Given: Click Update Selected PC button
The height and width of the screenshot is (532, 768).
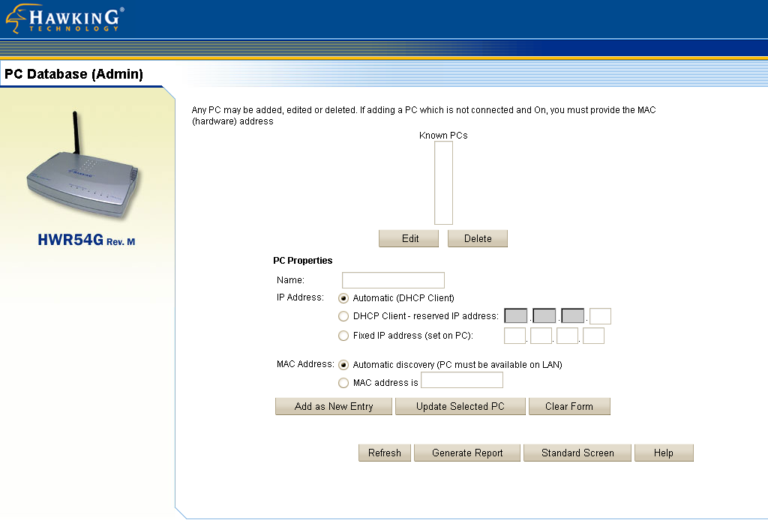Looking at the screenshot, I should tap(460, 406).
